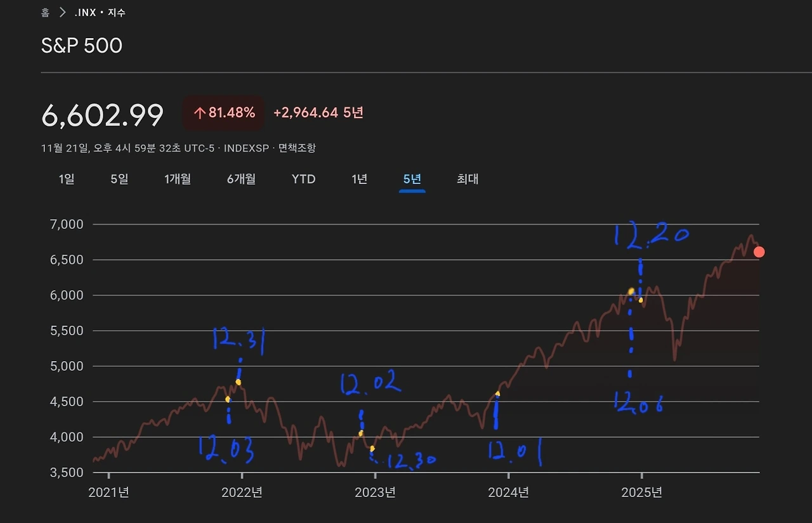Click the 4,000 y-axis label

point(65,437)
